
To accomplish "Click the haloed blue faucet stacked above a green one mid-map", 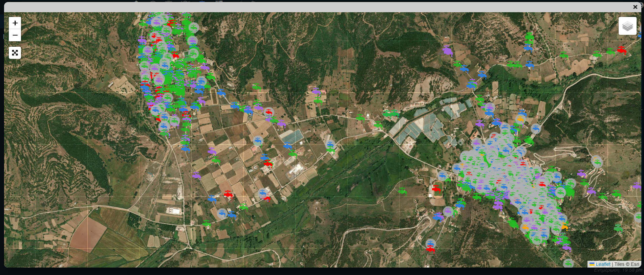I will point(330,145).
